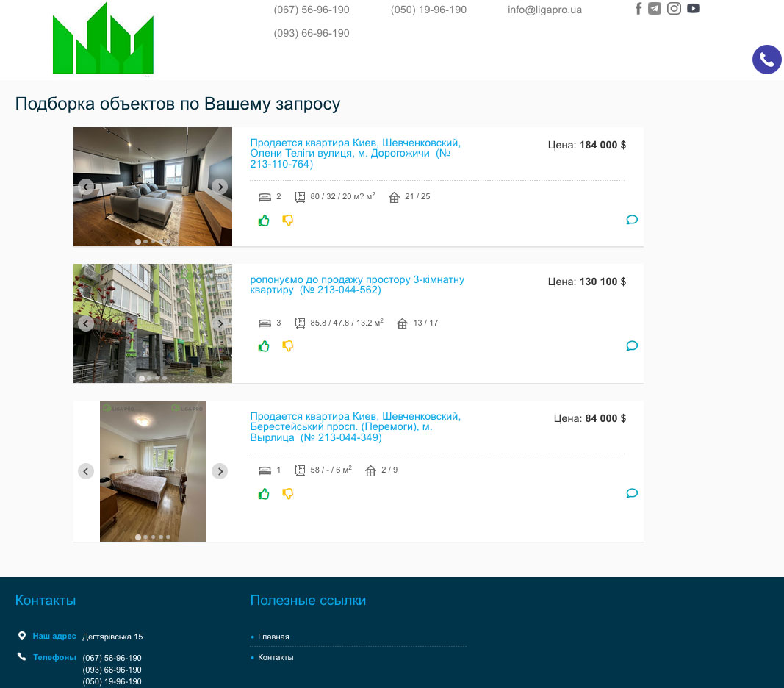Open the Telegram icon in the header
The height and width of the screenshot is (688, 784).
tap(655, 9)
